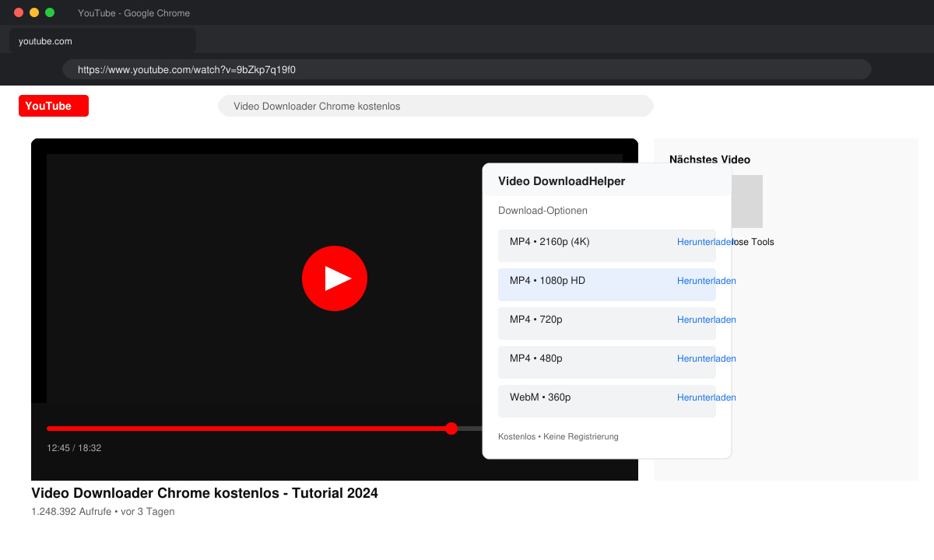Click the Video DownloadHelper popup title
The width and height of the screenshot is (934, 560).
[x=561, y=181]
